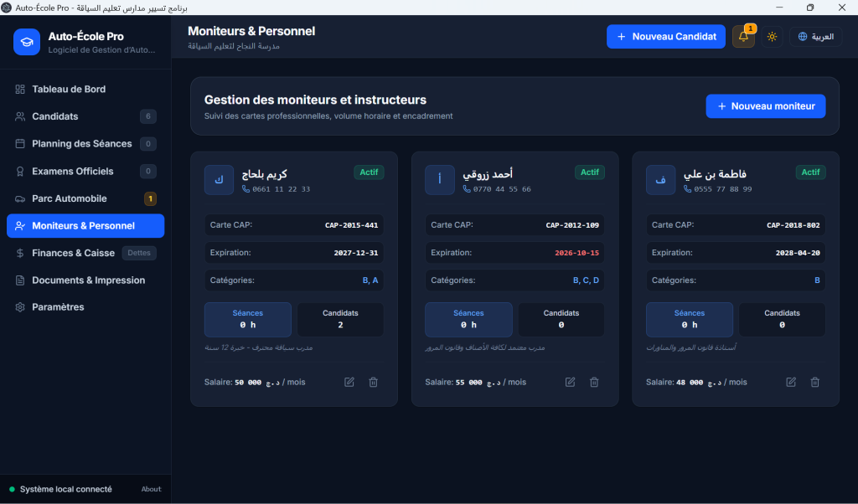Click the Documents file icon
The image size is (858, 504).
pyautogui.click(x=20, y=280)
